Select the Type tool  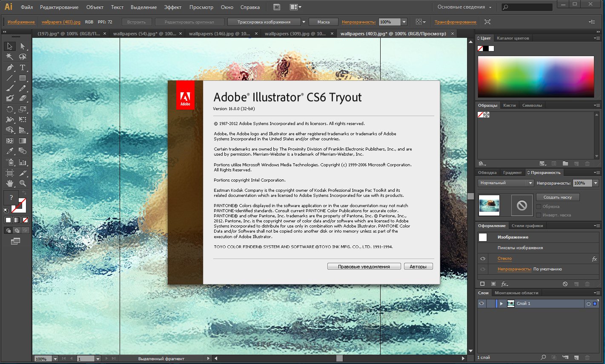tap(23, 68)
